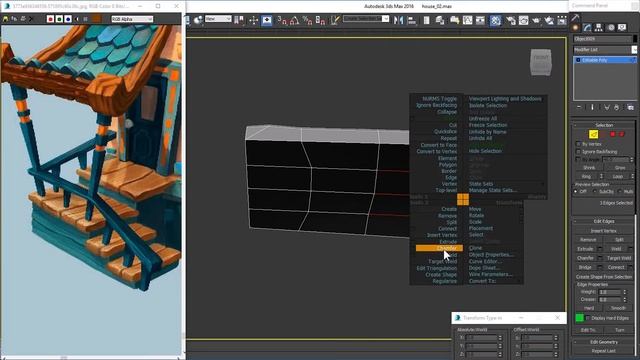Click the object color swatch beside name field
Viewport: 640px width, 360px height.
[x=635, y=39]
